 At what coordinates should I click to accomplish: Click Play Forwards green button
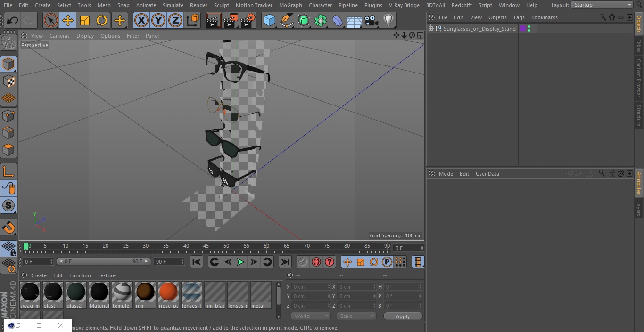[x=240, y=262]
